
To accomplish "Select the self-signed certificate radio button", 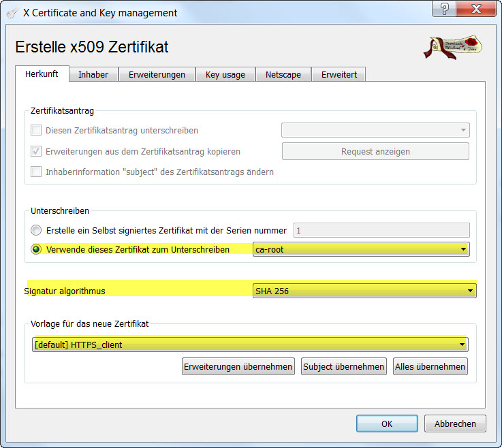I will point(36,230).
